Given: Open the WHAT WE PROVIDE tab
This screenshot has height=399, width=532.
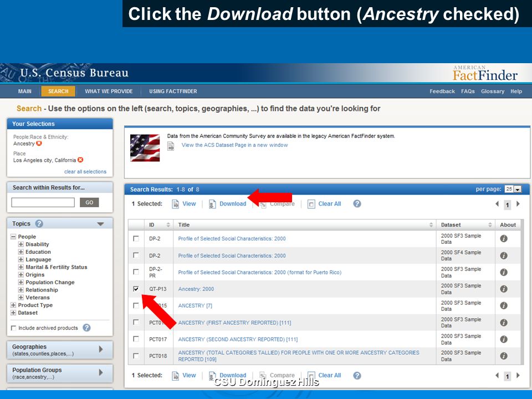Looking at the screenshot, I should click(x=109, y=91).
